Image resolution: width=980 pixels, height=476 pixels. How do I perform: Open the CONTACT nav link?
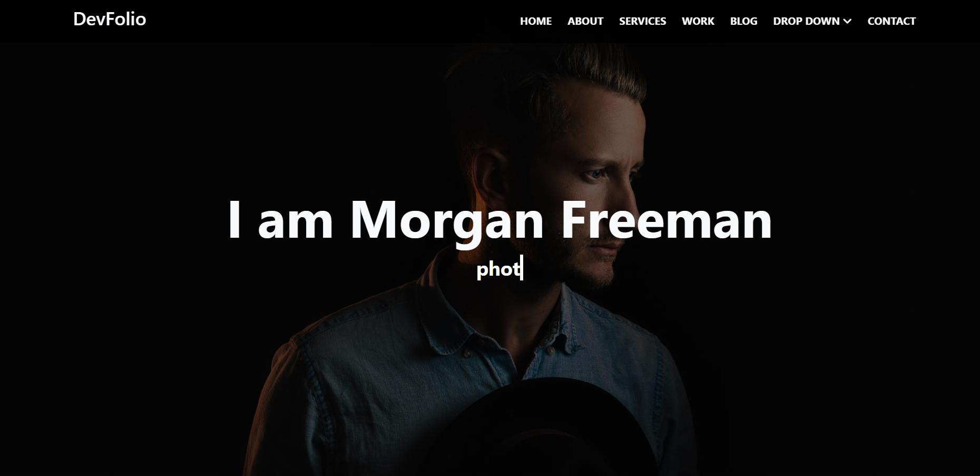tap(891, 21)
